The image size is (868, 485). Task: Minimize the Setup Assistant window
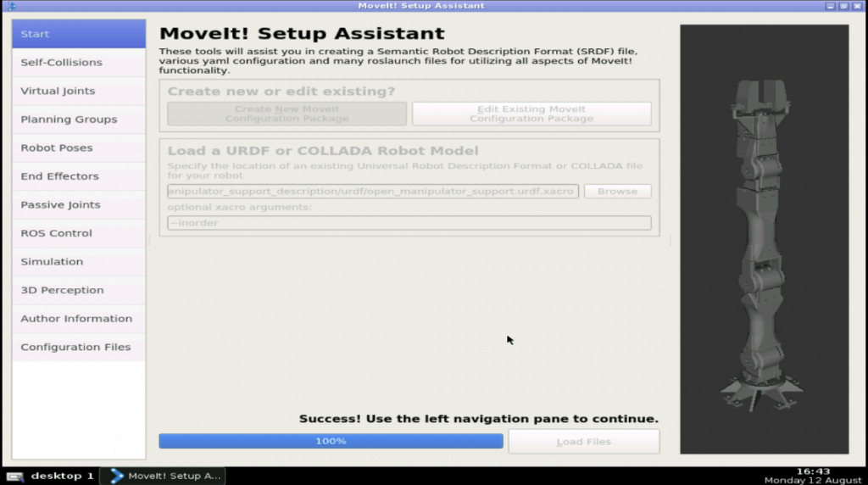click(x=830, y=6)
